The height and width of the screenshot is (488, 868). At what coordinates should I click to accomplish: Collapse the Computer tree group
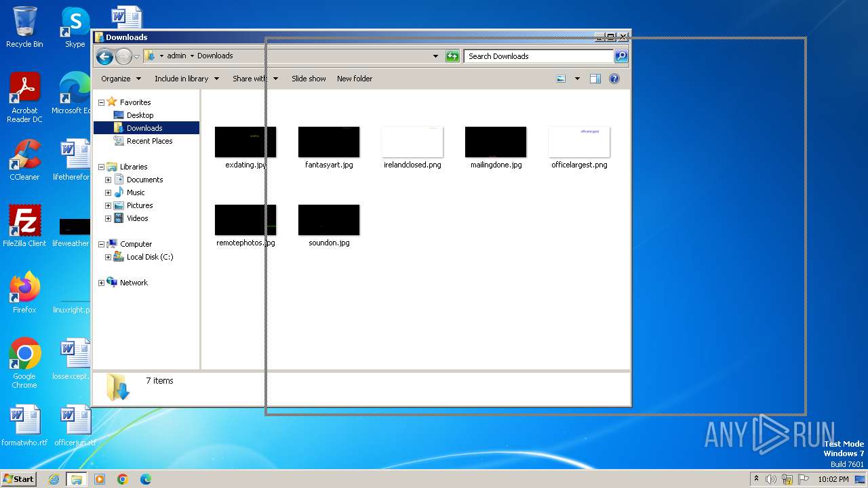[x=101, y=244]
